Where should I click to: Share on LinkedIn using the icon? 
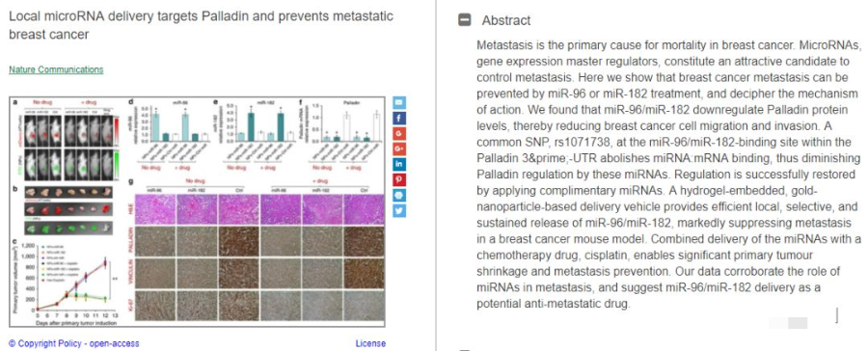399,165
